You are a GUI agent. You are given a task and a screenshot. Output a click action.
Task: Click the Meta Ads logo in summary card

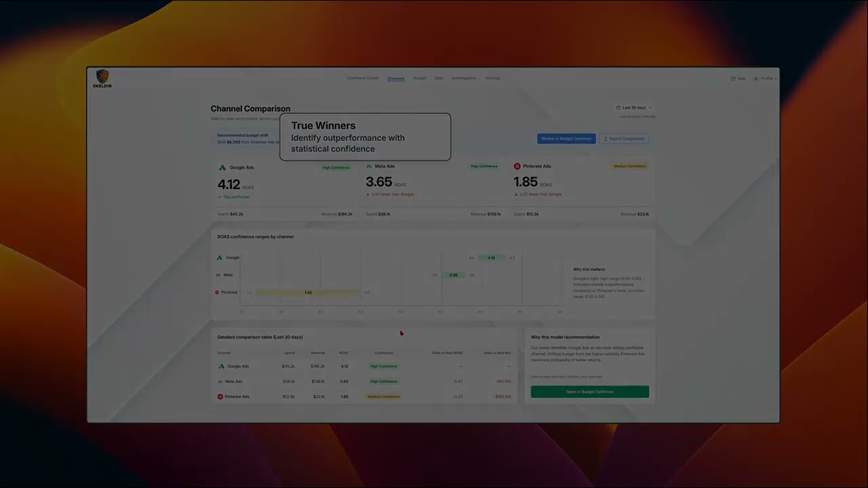click(370, 166)
